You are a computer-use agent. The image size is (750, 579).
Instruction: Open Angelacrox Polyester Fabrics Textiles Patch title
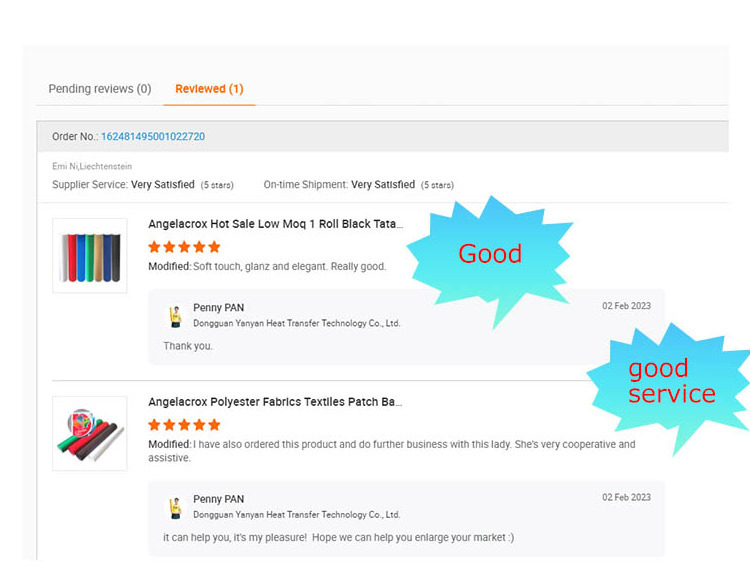(275, 402)
